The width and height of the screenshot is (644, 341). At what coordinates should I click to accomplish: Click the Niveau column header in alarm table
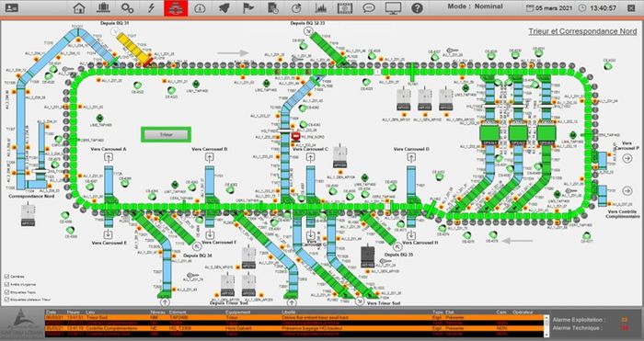coord(158,313)
